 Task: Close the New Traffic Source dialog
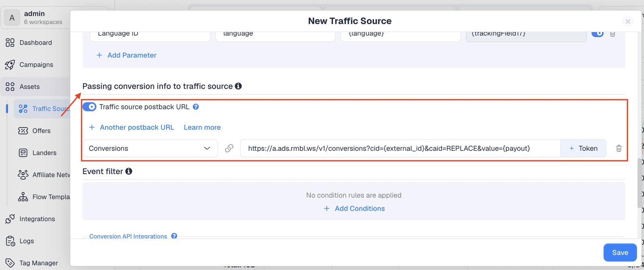[x=627, y=21]
